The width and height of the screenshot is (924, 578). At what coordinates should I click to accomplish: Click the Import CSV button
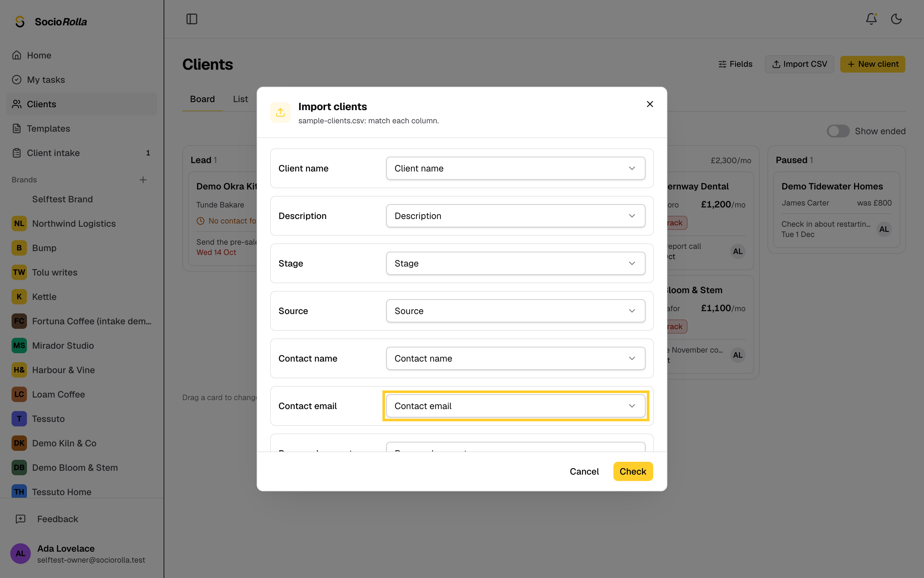800,64
